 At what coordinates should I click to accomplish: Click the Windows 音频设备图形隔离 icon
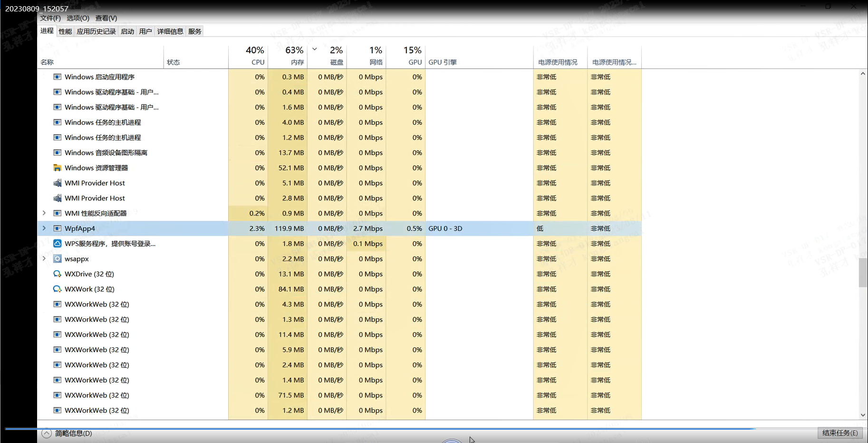coord(57,153)
